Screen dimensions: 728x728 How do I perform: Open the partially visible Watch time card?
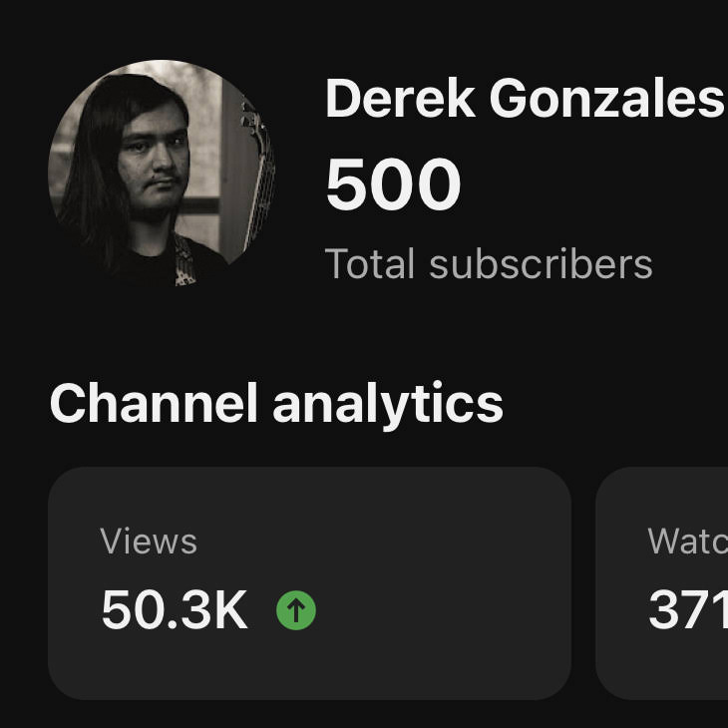point(662,583)
